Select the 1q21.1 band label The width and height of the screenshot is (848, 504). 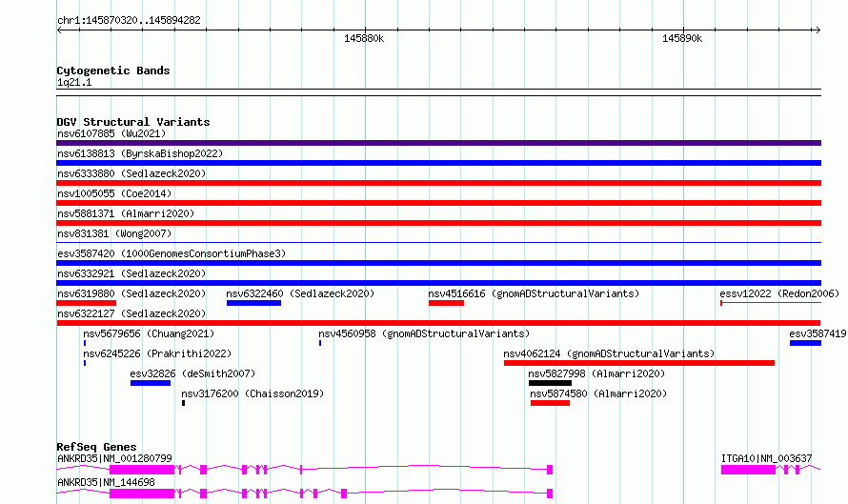click(x=74, y=82)
